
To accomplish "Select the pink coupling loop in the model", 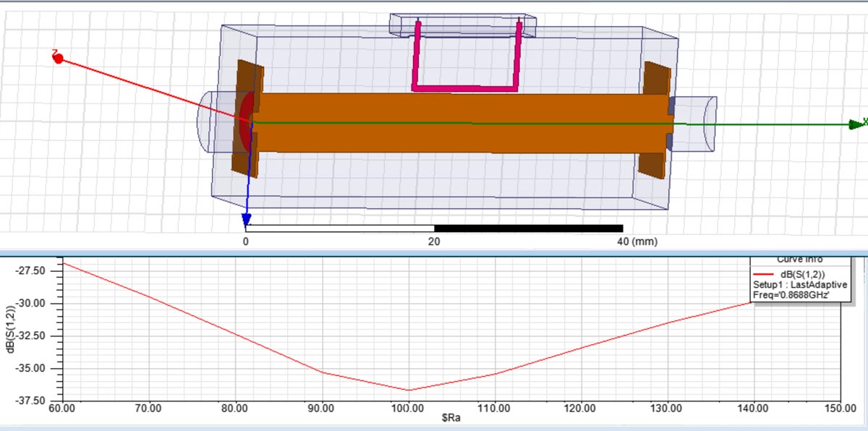I will coord(464,88).
